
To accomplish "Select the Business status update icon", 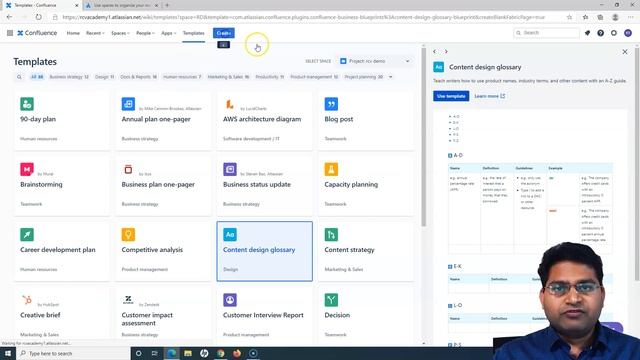I will pos(230,169).
